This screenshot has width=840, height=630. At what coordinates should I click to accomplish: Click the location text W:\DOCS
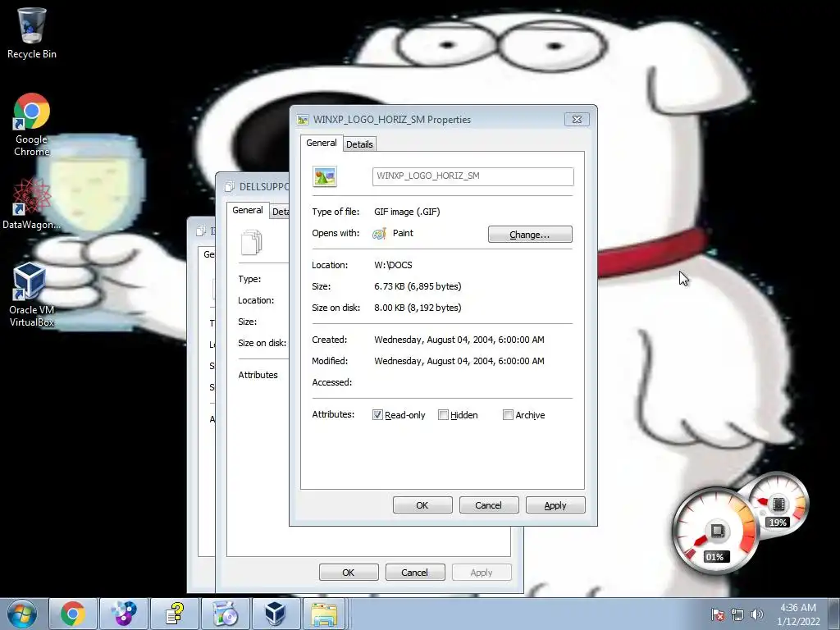[393, 265]
